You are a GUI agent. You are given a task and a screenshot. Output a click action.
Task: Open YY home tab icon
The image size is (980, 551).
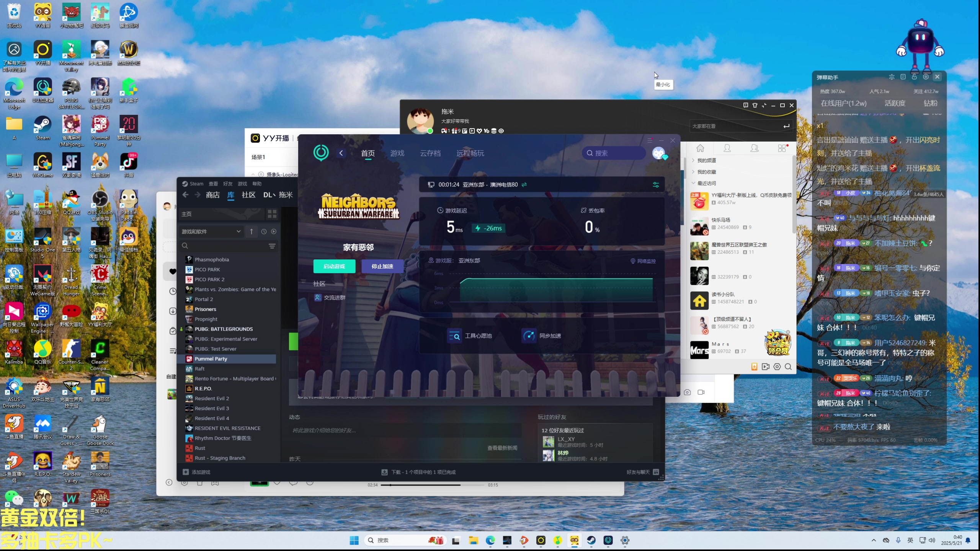tap(700, 148)
